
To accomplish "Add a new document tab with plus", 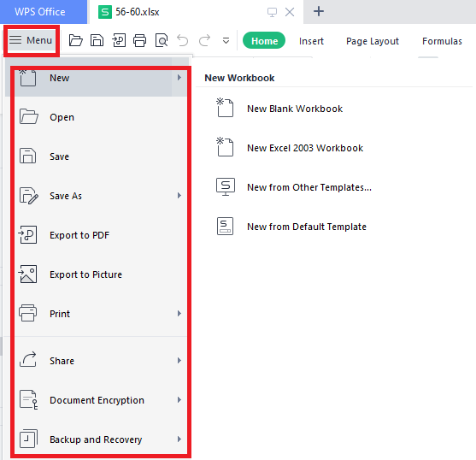I will pyautogui.click(x=319, y=11).
